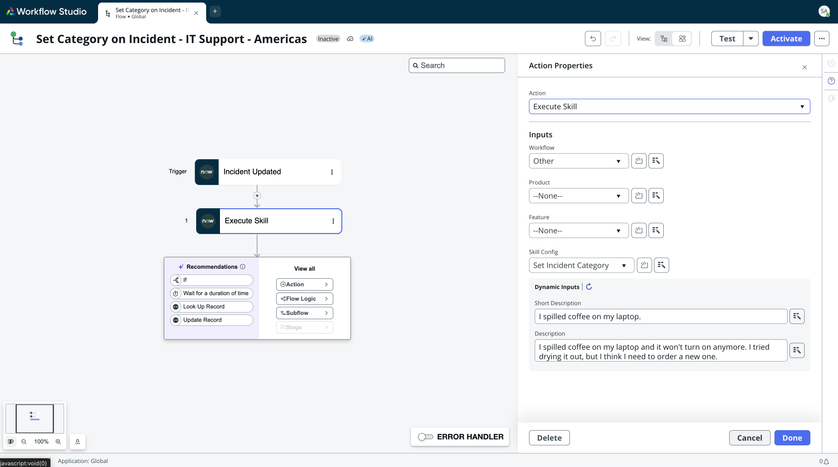Click the Activate button
Screen dimensions: 838x467
tap(786, 39)
